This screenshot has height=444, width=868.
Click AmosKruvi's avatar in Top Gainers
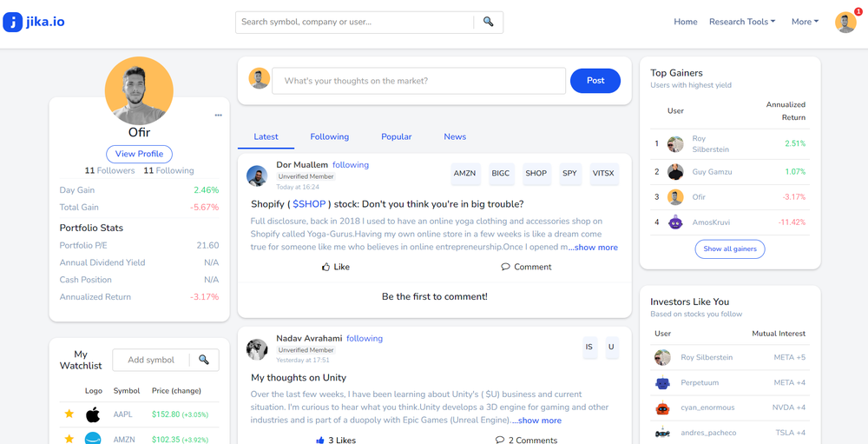(x=675, y=222)
